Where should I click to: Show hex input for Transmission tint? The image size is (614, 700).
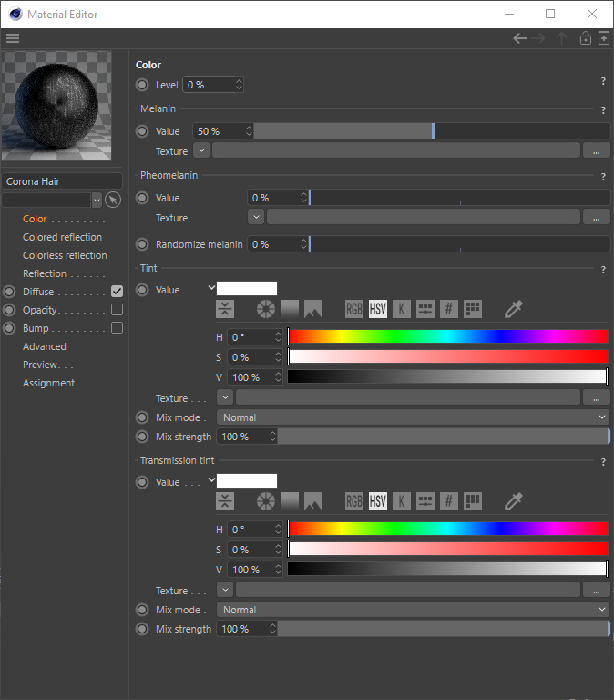(449, 501)
